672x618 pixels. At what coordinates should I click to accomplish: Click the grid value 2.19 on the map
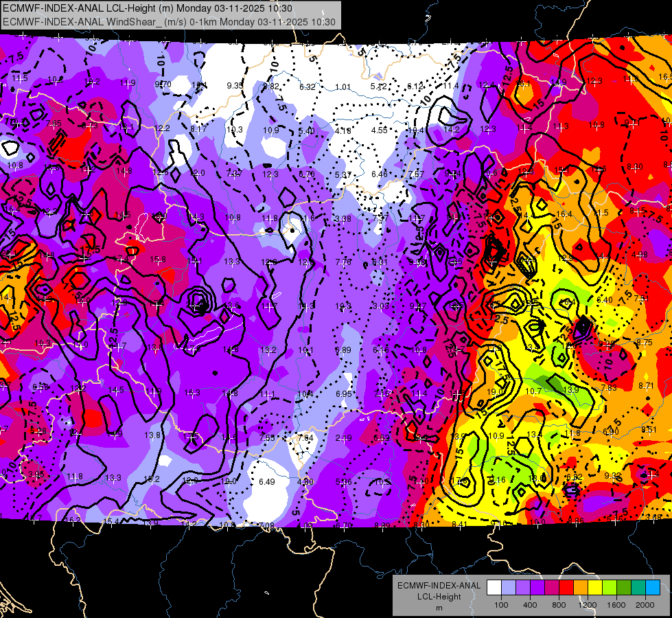click(x=344, y=438)
